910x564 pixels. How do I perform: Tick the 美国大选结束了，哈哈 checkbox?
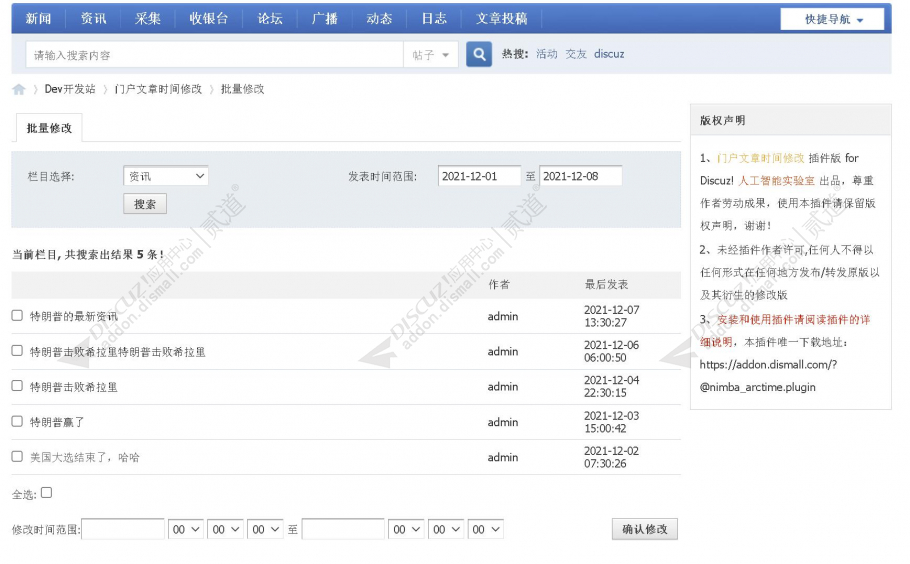pos(17,457)
